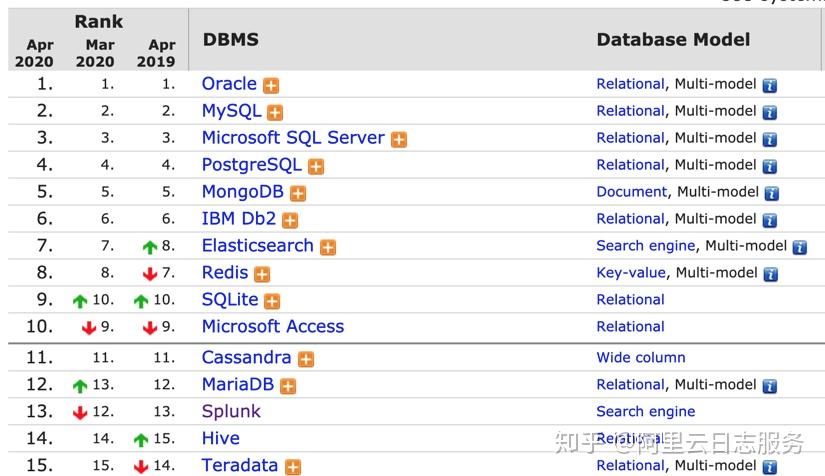Click the orange plus icon beside MongoDB

pos(298,194)
